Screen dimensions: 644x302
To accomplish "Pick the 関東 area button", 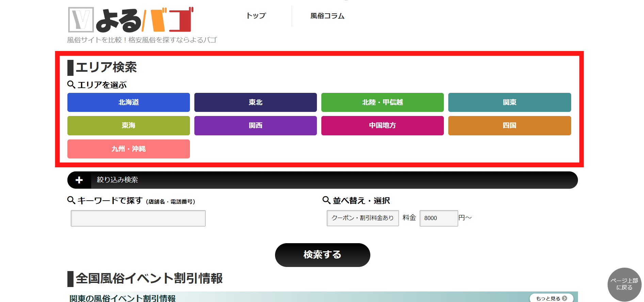I will tap(509, 102).
